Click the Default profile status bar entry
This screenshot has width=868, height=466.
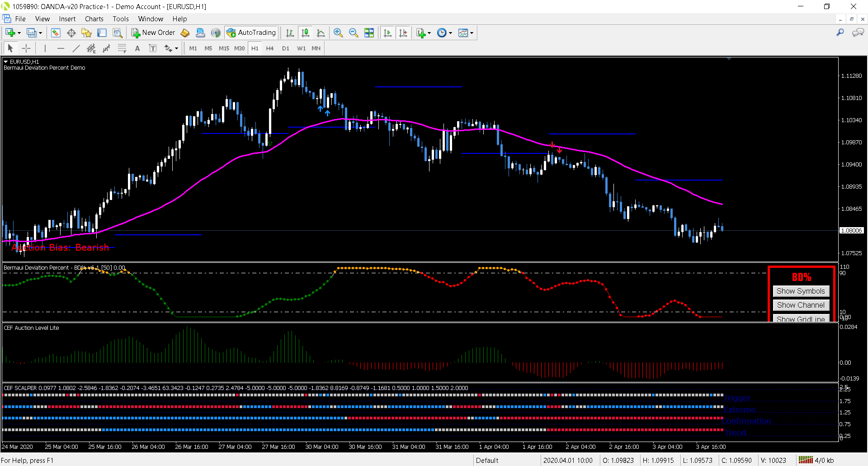(x=487, y=460)
